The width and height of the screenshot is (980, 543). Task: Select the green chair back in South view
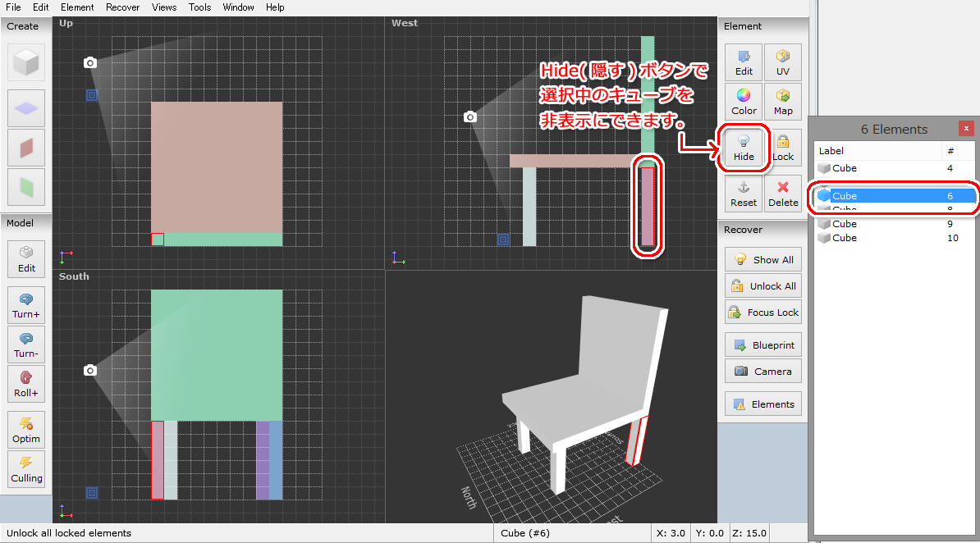tap(217, 355)
